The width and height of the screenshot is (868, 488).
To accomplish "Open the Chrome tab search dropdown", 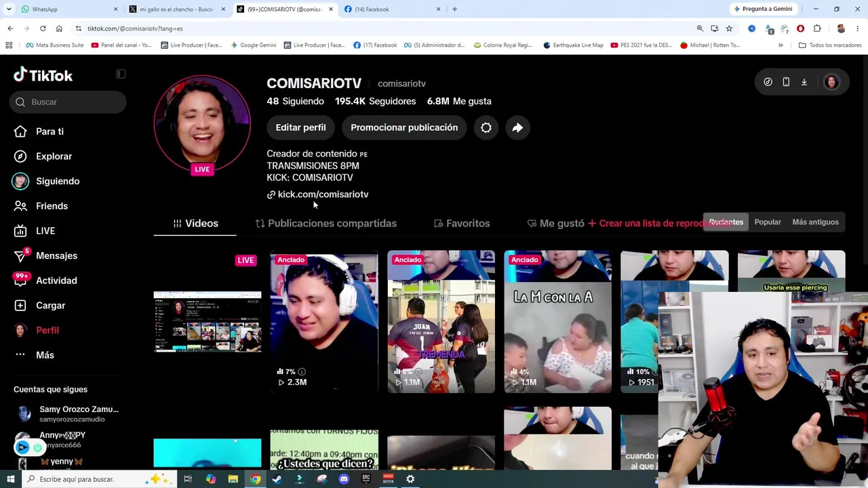I will pos(9,9).
